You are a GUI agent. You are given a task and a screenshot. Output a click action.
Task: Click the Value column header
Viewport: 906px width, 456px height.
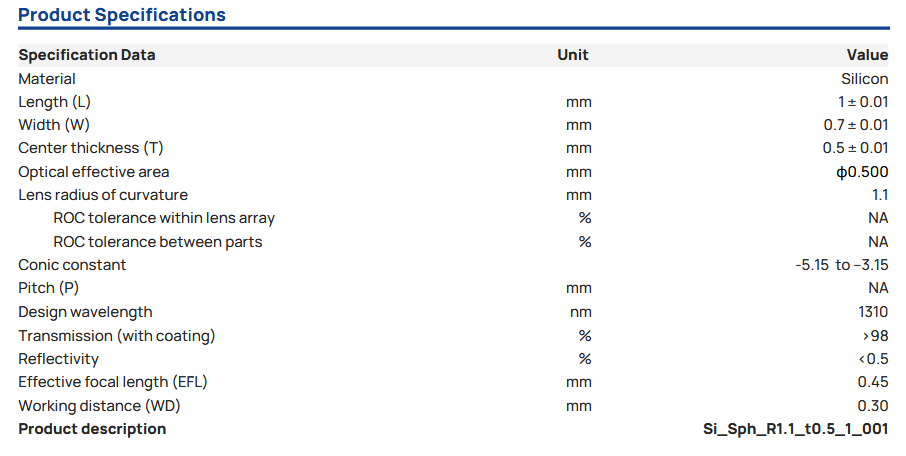pyautogui.click(x=867, y=55)
